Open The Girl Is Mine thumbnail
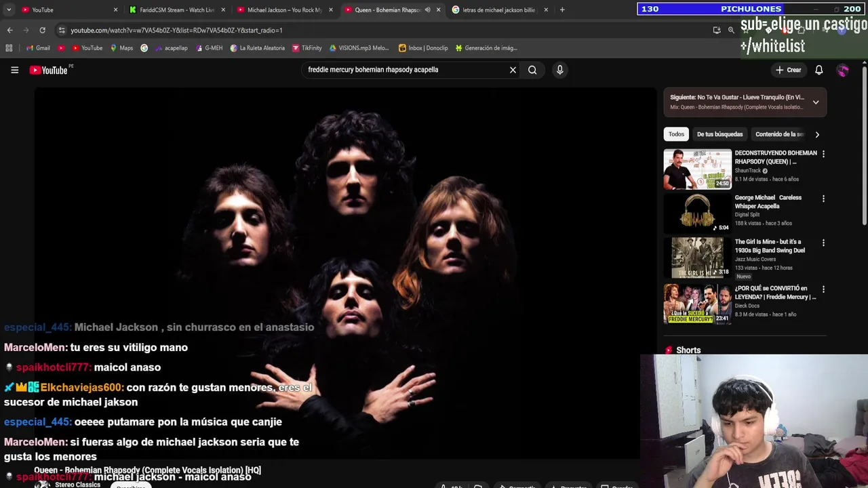Viewport: 868px width, 488px height. [x=697, y=258]
